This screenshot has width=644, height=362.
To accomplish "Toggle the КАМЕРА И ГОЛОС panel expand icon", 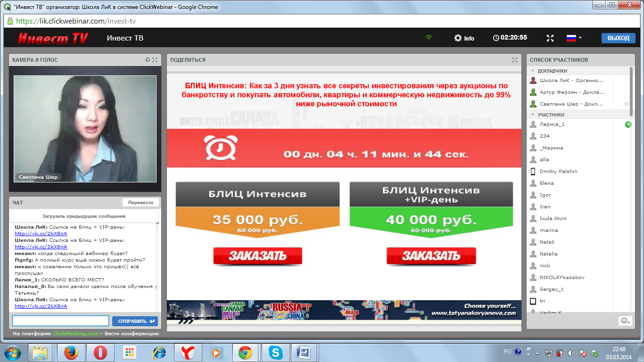I will coord(155,60).
